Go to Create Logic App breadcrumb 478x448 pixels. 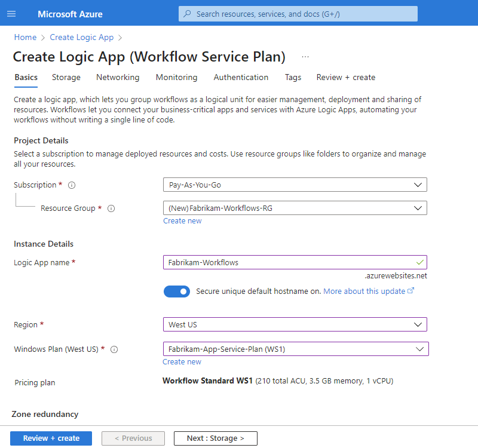pos(82,37)
